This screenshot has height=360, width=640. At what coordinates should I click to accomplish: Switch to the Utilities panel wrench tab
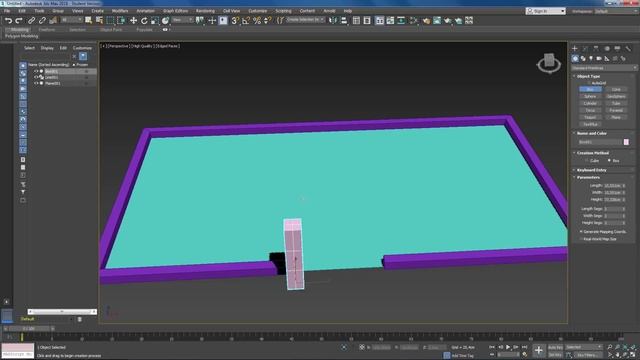[x=628, y=49]
